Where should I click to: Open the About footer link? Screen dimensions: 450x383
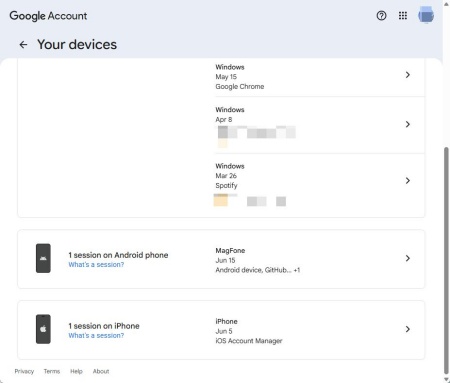pyautogui.click(x=101, y=371)
